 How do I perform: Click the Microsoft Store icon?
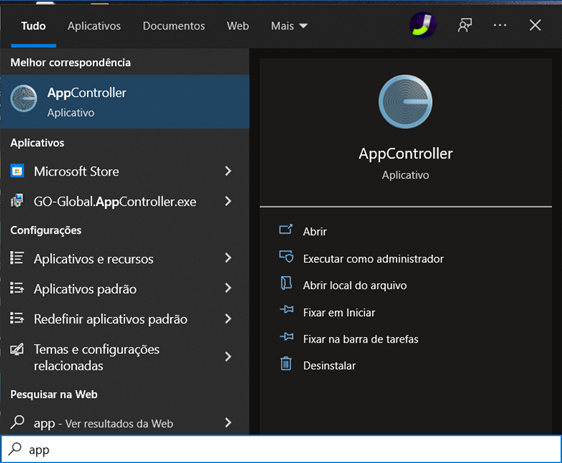coord(17,171)
